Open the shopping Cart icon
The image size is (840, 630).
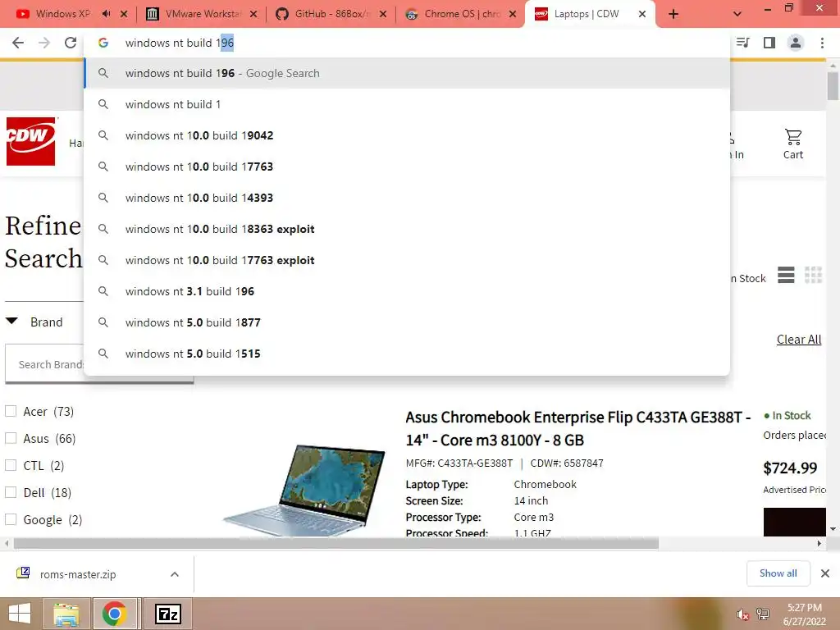pos(793,144)
